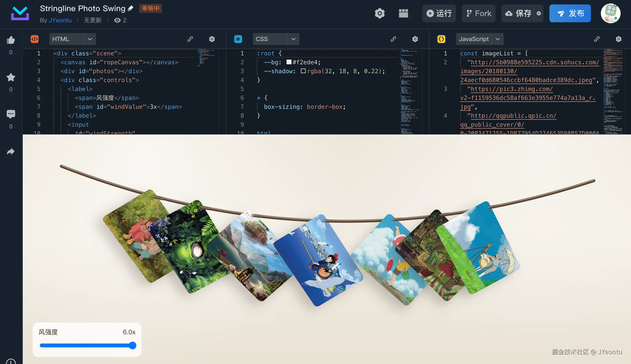Click CSS line 'box-sizing: border-box;'
This screenshot has height=364, width=631.
305,107
